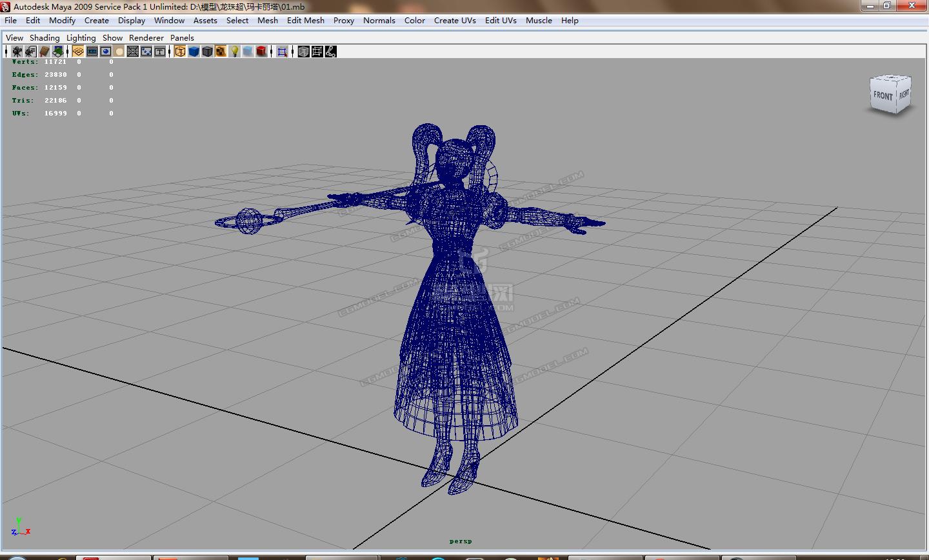Toggle the viewport Grid display icon
The image size is (929, 560).
point(78,52)
